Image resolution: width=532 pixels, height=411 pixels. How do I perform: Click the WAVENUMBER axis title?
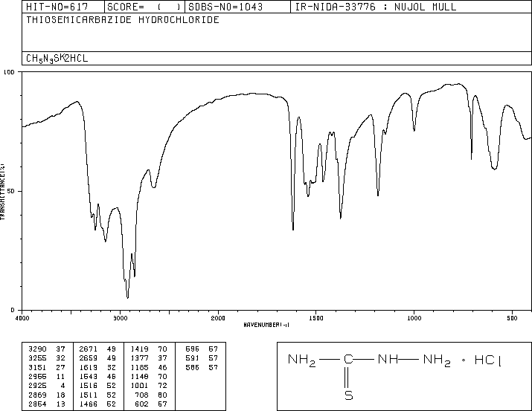point(266,325)
